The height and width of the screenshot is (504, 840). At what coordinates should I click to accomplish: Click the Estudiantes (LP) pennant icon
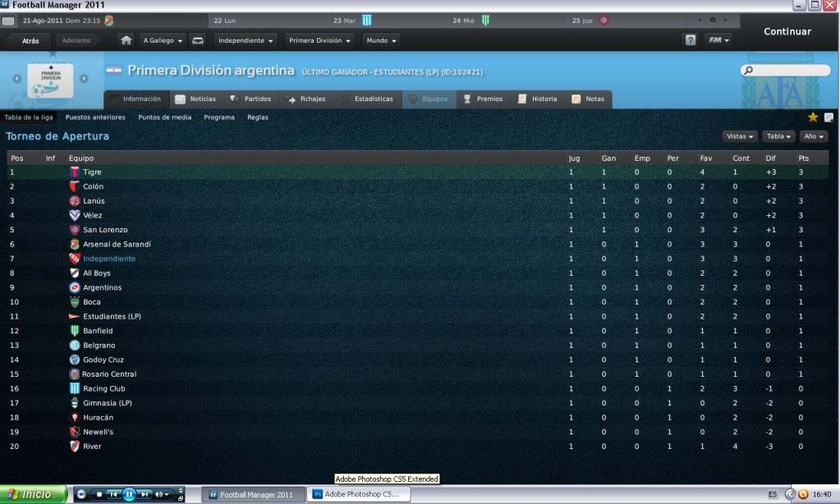75,317
